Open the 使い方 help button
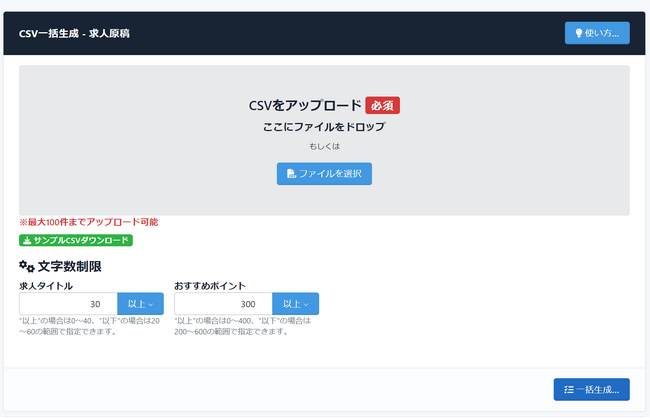 click(x=597, y=33)
